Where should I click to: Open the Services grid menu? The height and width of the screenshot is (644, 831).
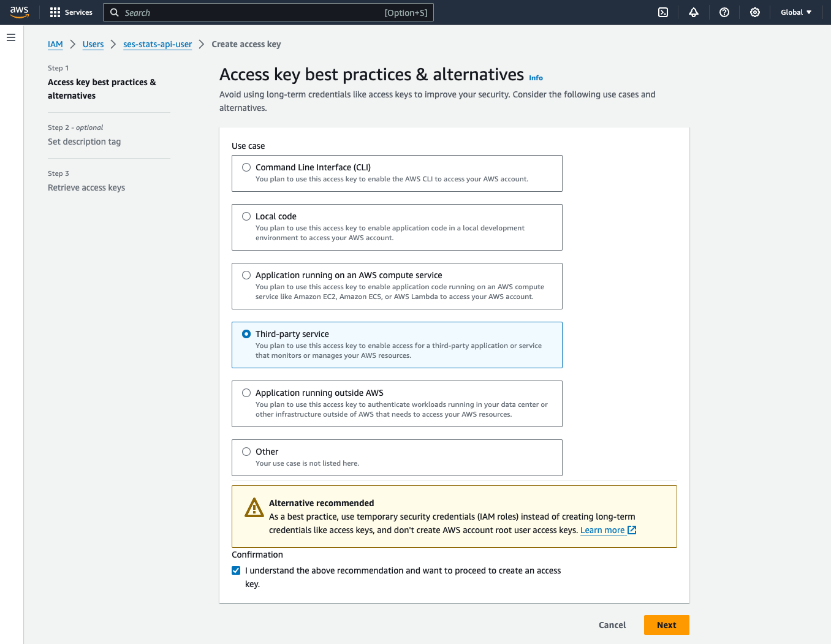tap(71, 12)
